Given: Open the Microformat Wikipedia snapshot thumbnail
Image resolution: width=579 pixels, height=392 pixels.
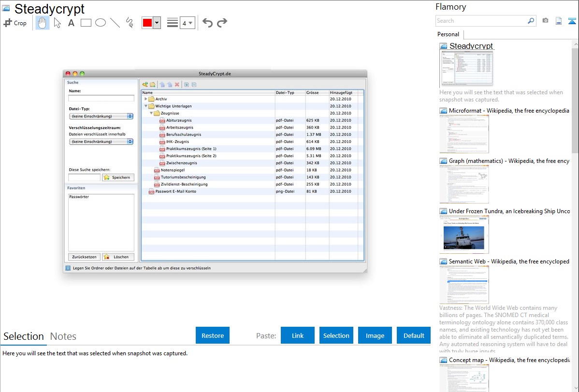Looking at the screenshot, I should [464, 134].
